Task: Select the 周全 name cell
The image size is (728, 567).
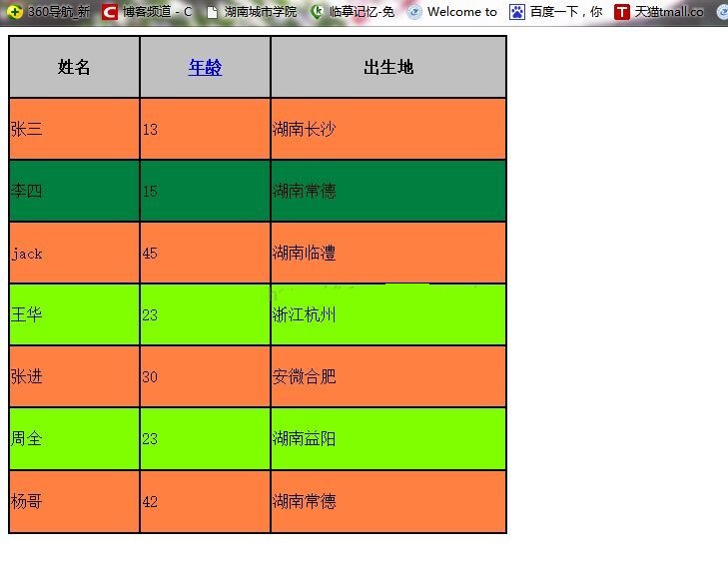Action: click(74, 438)
